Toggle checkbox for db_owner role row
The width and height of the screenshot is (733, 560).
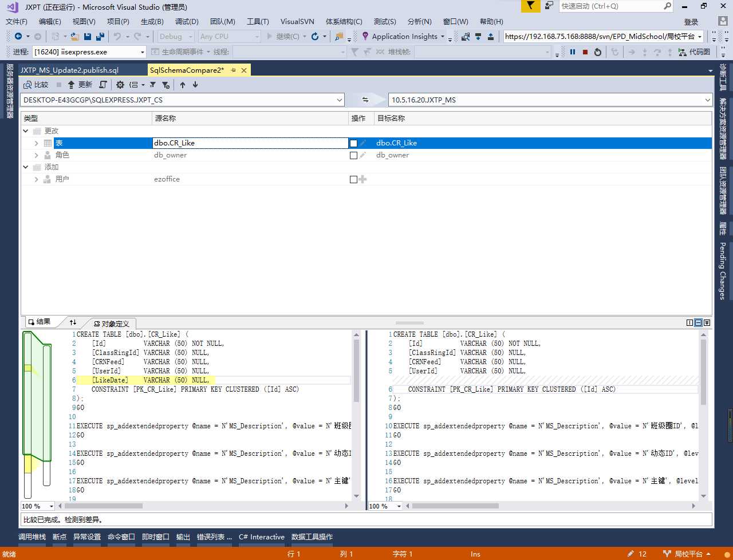click(x=353, y=155)
